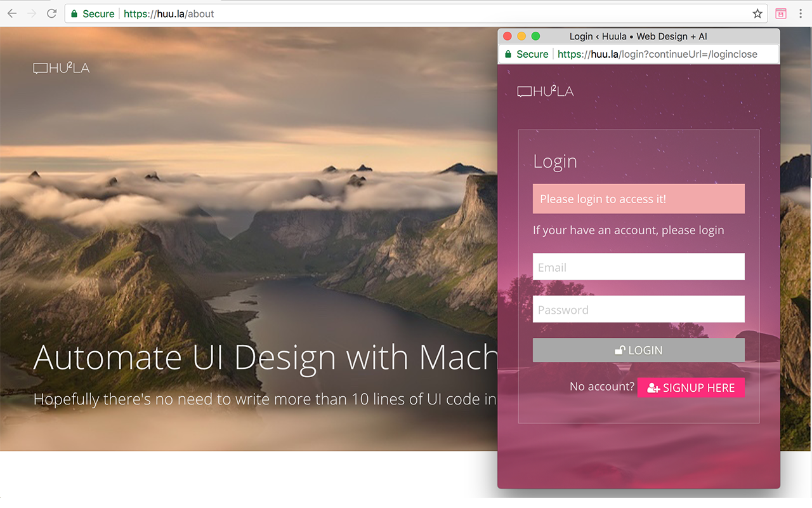The height and width of the screenshot is (508, 812).
Task: Click the Password input field
Action: pyautogui.click(x=639, y=309)
